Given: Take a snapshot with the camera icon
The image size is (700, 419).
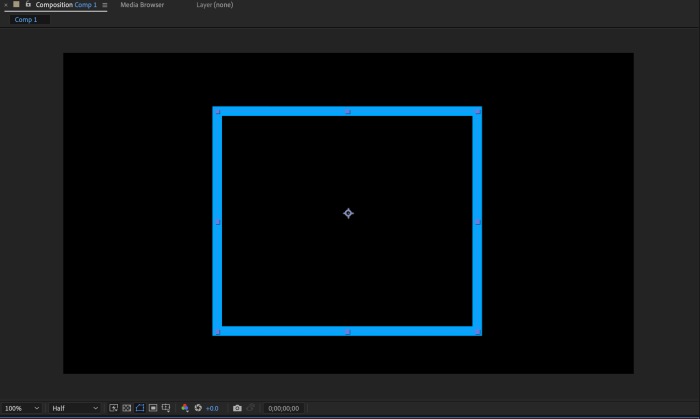Looking at the screenshot, I should coord(237,408).
